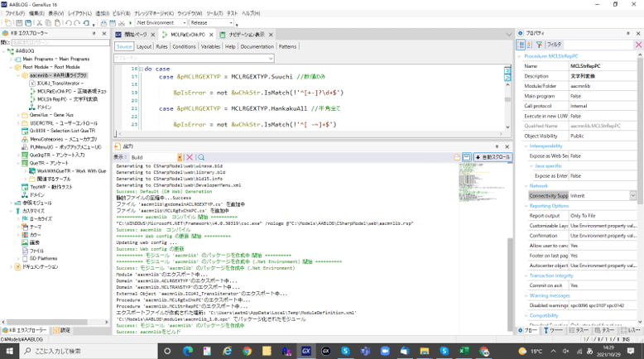Click the Cut scissors toolbar icon
Image resolution: width=644 pixels, height=359 pixels.
pos(40,23)
